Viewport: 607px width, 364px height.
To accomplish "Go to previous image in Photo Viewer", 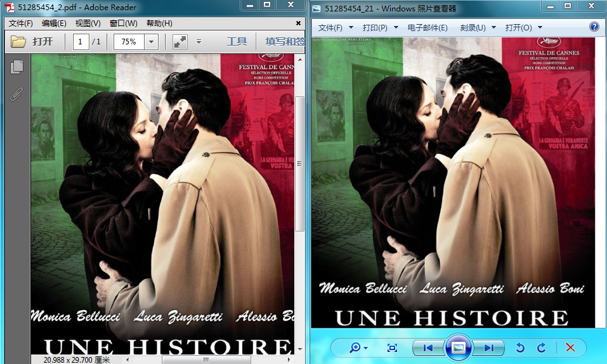I will click(x=429, y=348).
